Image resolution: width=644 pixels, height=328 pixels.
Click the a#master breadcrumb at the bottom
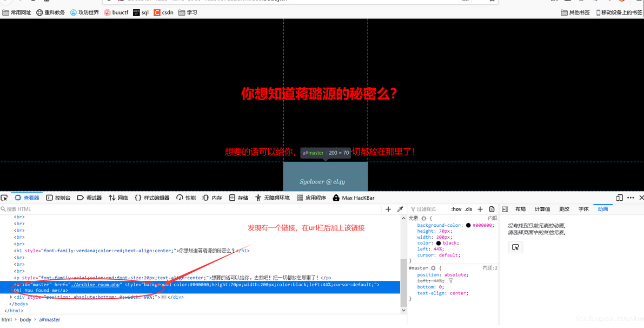point(49,319)
